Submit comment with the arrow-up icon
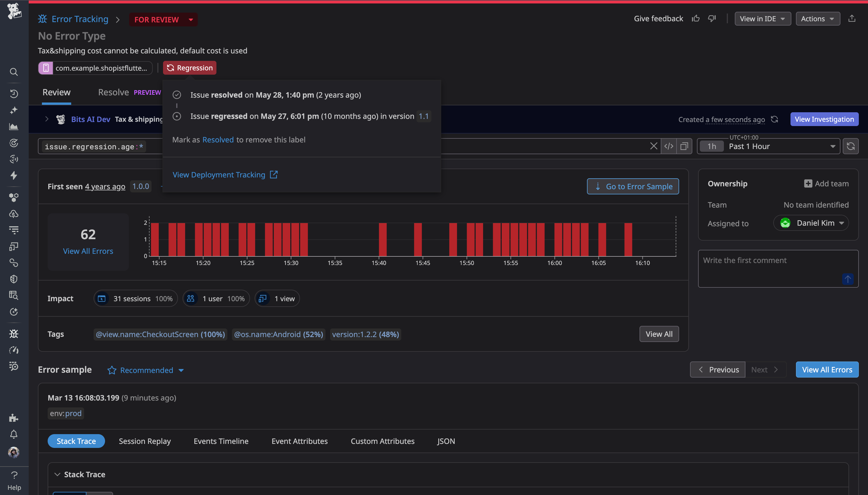 click(x=848, y=279)
